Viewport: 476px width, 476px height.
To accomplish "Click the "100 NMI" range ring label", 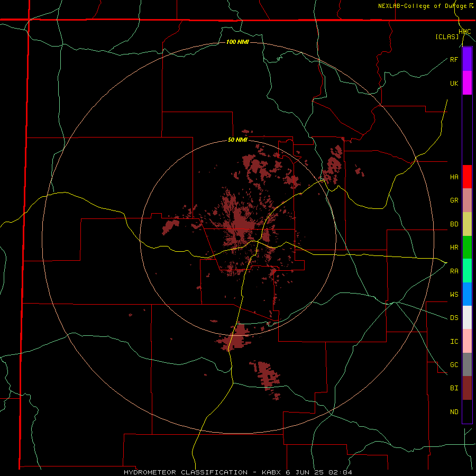I will (x=237, y=42).
